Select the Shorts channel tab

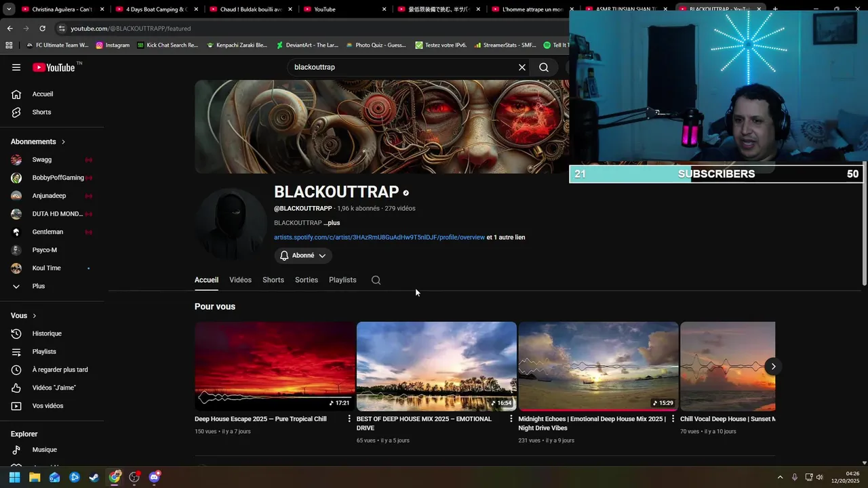[273, 280]
